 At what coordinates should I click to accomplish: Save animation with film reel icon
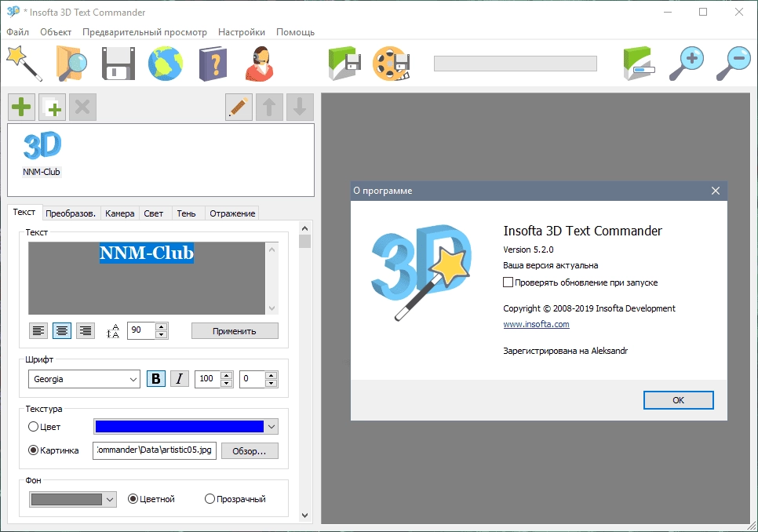[392, 64]
